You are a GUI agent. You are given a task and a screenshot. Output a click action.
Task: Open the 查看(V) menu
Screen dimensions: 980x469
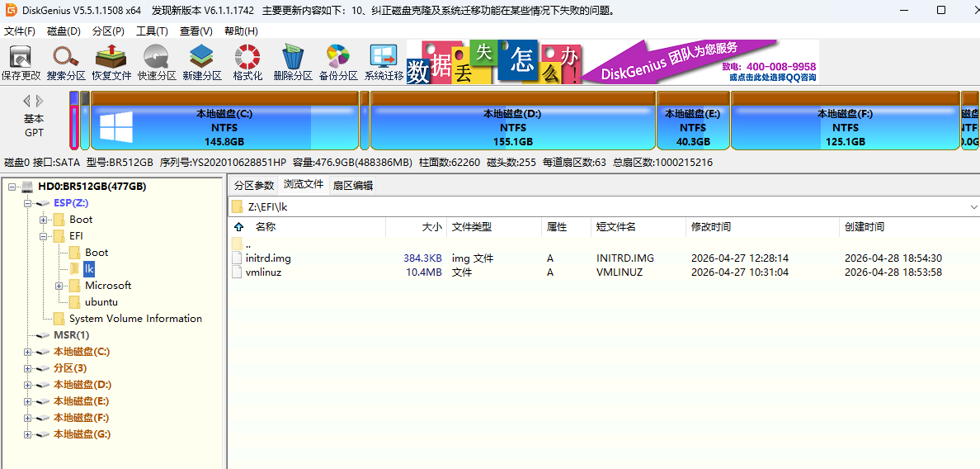coord(196,31)
